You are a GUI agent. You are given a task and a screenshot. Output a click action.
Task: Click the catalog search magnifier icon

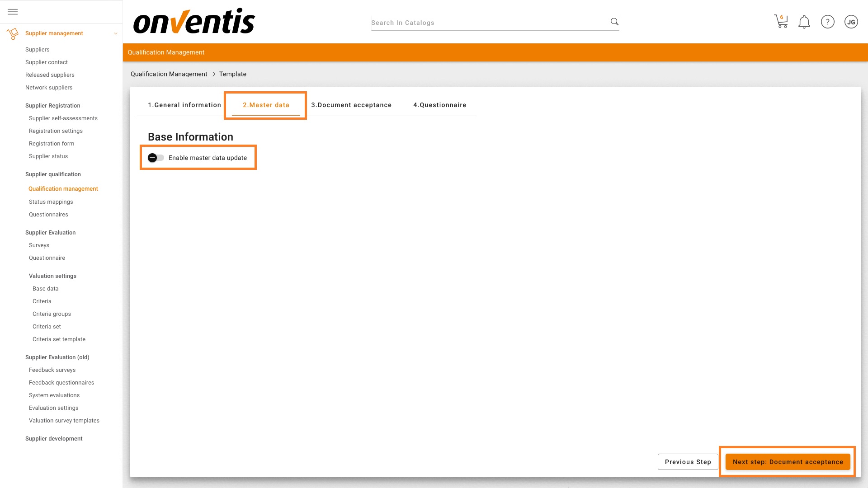[x=614, y=22]
